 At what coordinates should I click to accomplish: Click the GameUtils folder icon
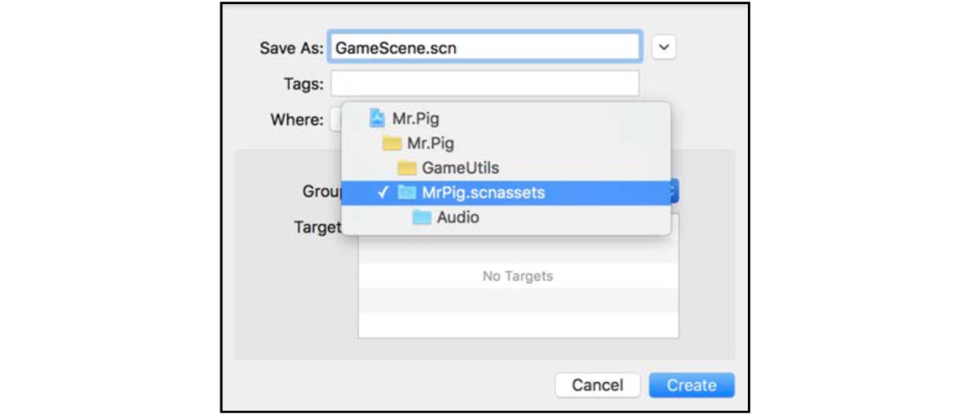click(407, 168)
